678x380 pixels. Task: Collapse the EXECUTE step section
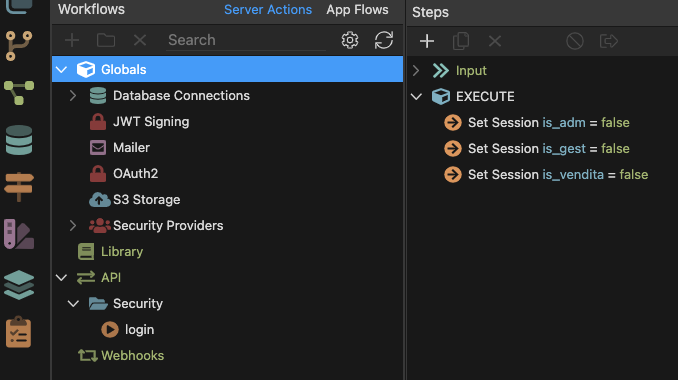[x=416, y=97]
